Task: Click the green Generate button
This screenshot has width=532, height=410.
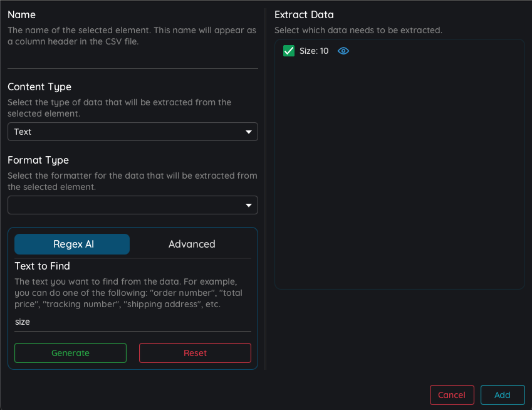Action: pyautogui.click(x=71, y=353)
